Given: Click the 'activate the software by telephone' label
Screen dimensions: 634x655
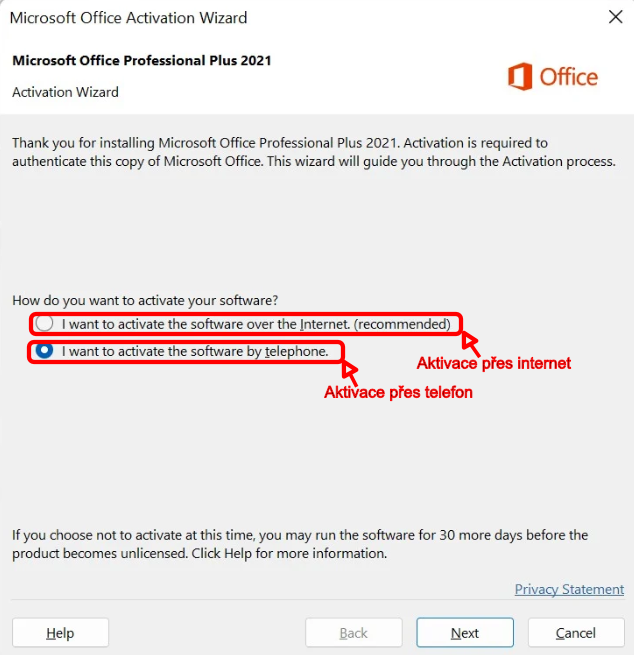Looking at the screenshot, I should [195, 351].
